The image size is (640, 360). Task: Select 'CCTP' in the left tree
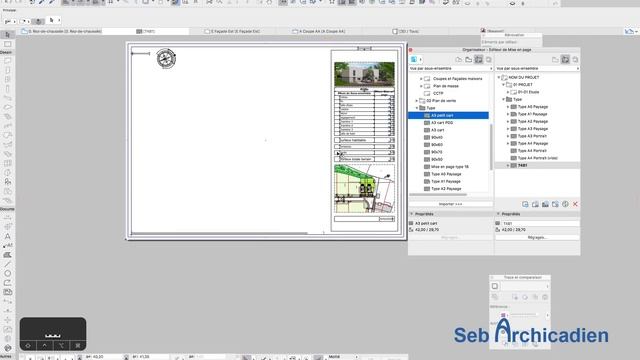point(438,93)
